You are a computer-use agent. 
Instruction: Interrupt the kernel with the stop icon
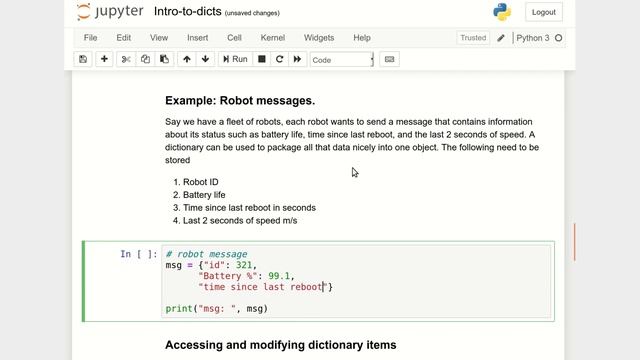coord(262,59)
